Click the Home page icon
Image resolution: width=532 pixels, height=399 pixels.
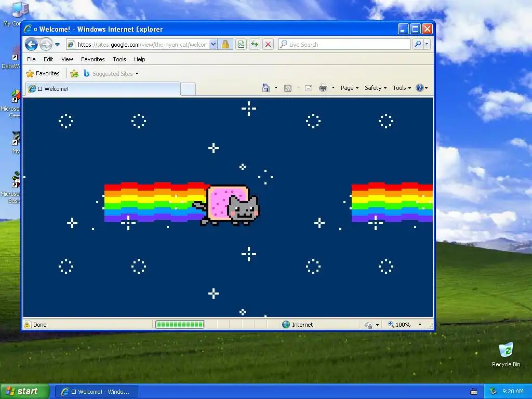(x=266, y=88)
